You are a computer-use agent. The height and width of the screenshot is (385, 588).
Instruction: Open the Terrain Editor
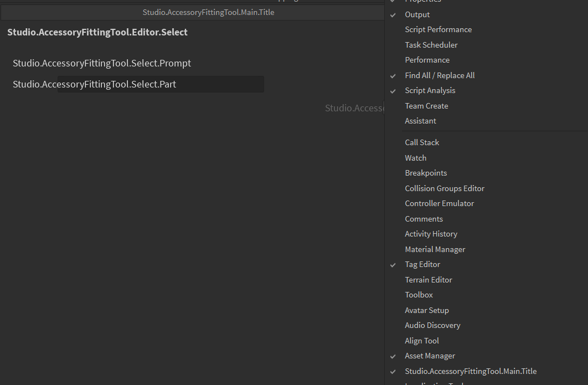point(429,279)
